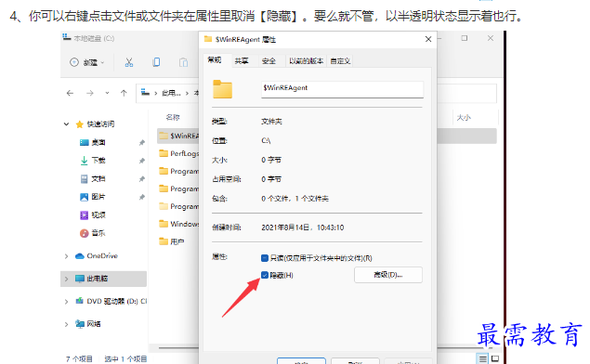590x364 pixels.
Task: Click the Size (大小) column header
Action: tap(464, 118)
